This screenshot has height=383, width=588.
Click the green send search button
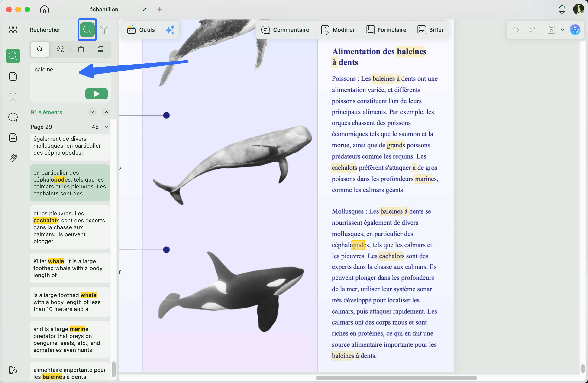tap(96, 94)
